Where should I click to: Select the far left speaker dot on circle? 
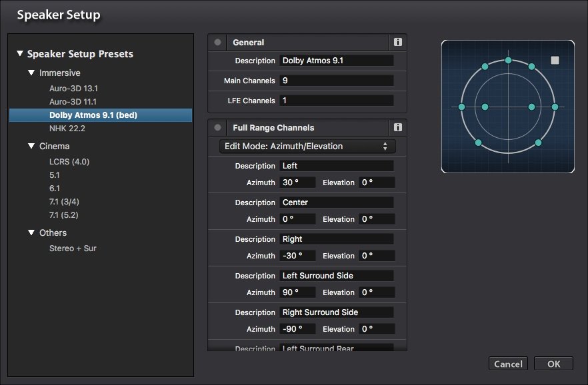coord(461,107)
